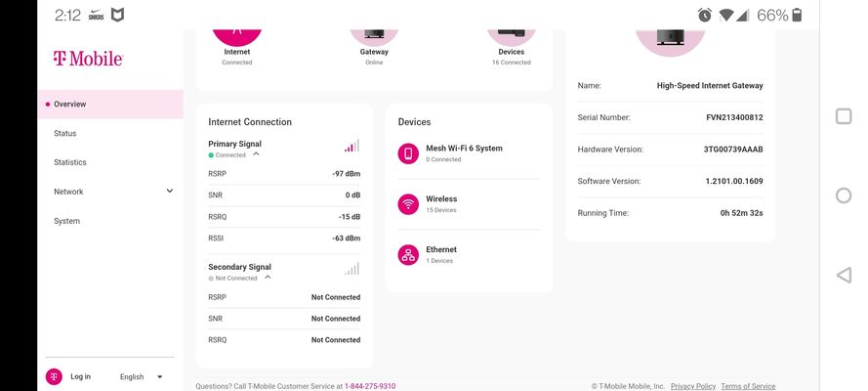
Task: Click the Log in link
Action: tap(80, 376)
